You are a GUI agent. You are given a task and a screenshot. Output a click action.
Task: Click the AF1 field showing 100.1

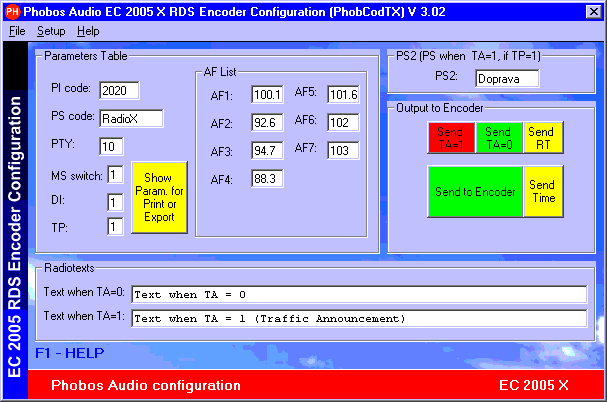point(267,94)
